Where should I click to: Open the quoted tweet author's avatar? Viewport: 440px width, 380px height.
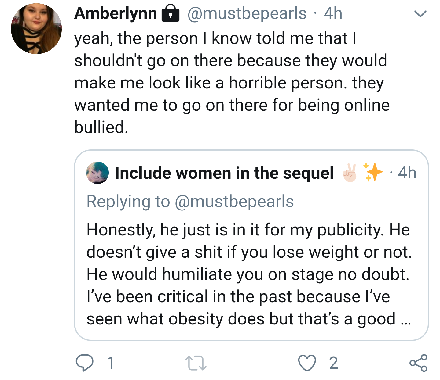point(97,173)
